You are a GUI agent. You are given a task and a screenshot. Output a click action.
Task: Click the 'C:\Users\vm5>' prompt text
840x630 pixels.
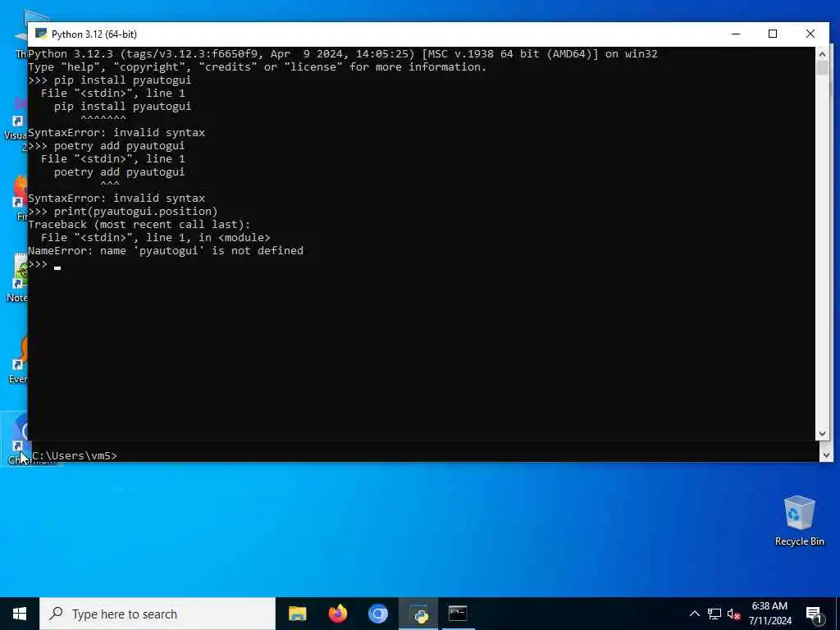pyautogui.click(x=75, y=455)
